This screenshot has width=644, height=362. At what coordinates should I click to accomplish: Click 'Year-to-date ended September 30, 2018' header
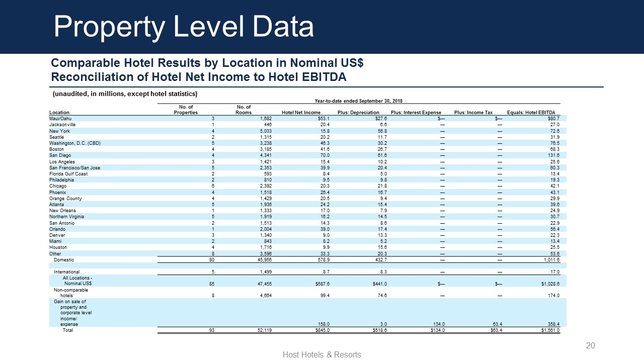(x=359, y=101)
